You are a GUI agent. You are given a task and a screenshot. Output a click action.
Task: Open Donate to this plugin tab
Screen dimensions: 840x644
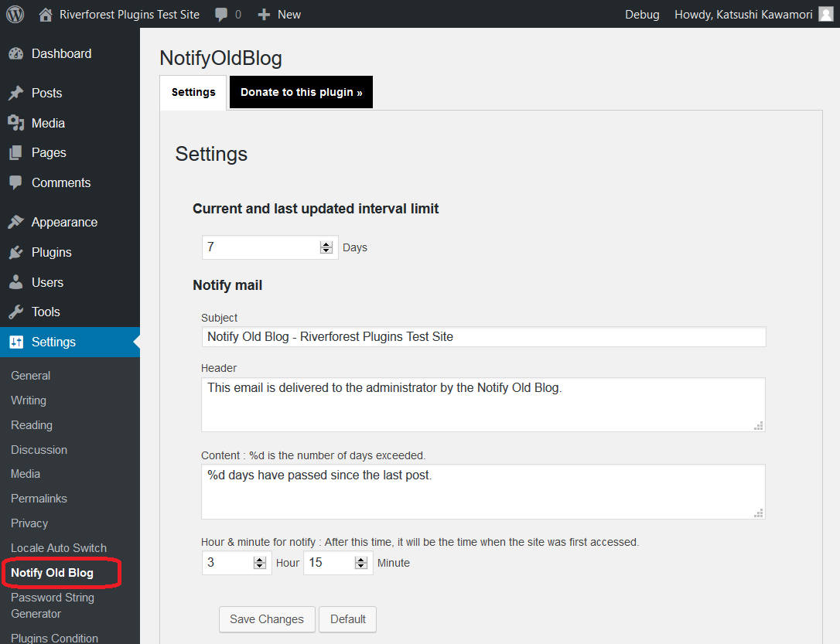(301, 92)
